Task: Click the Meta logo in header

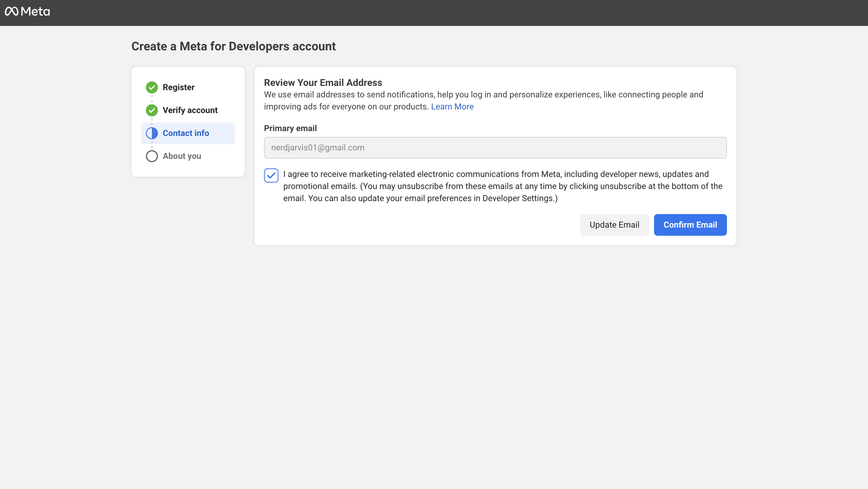Action: pyautogui.click(x=27, y=11)
